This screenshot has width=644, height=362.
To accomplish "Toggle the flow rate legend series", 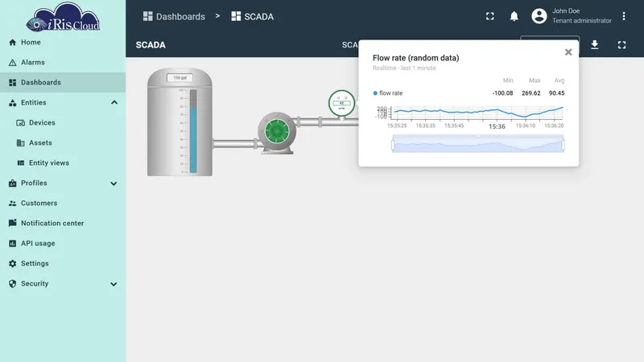I will (x=388, y=93).
